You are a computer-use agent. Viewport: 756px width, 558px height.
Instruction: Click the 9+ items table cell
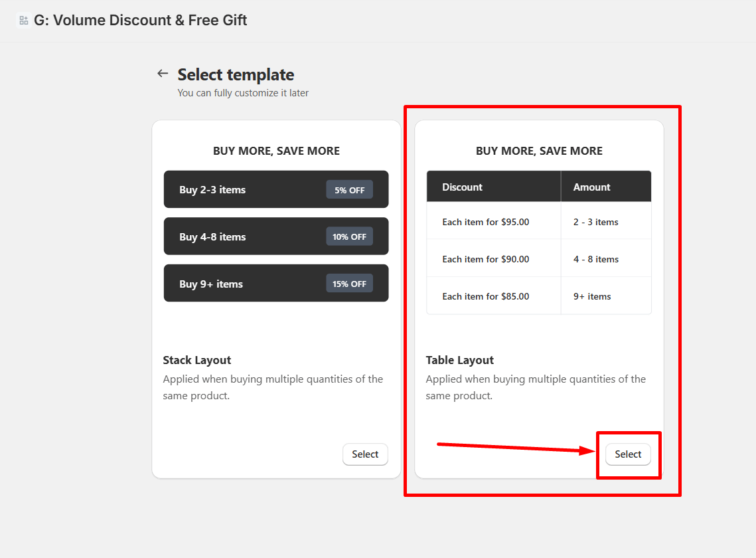tap(591, 296)
